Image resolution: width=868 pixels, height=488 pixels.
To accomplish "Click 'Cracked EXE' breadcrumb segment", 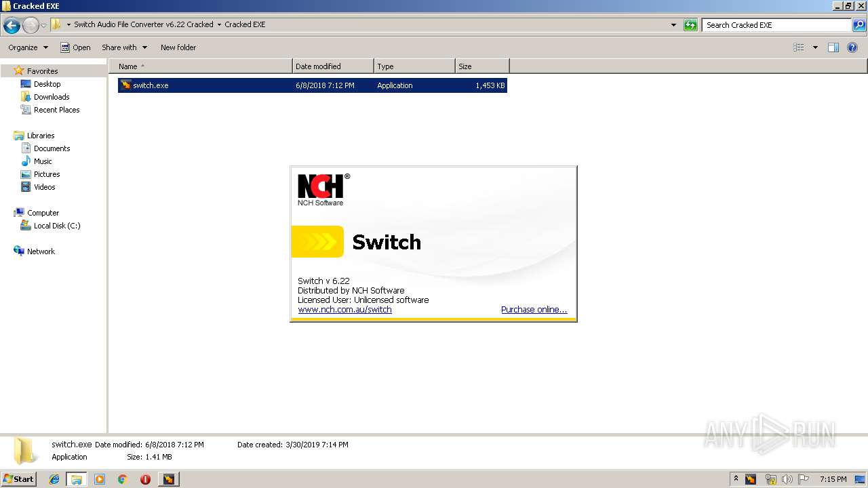I will (245, 24).
